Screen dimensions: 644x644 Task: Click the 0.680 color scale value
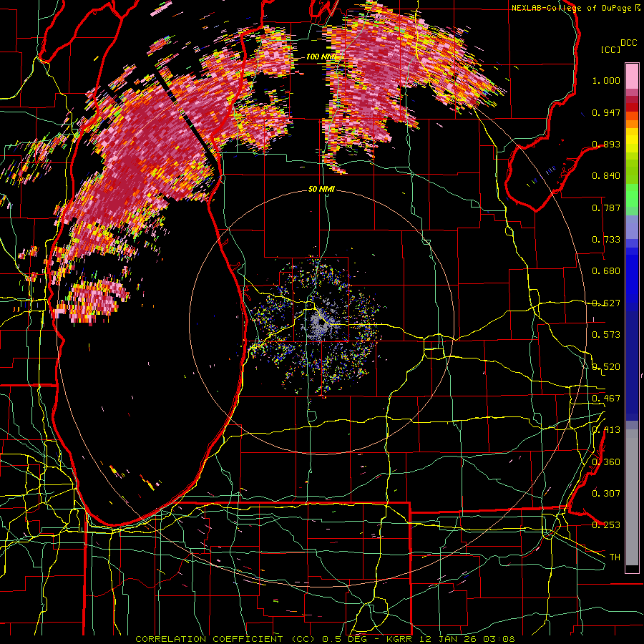click(606, 271)
